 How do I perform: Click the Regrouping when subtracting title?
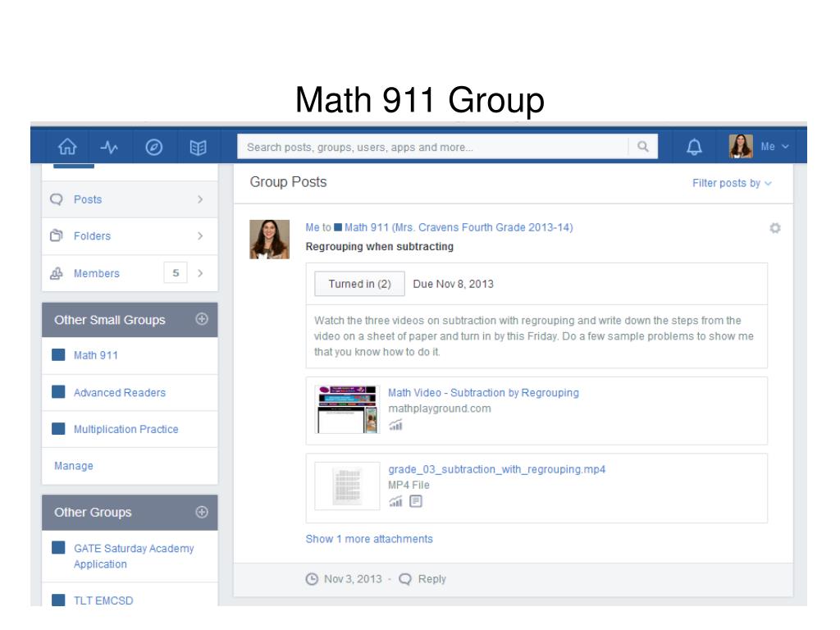[379, 246]
